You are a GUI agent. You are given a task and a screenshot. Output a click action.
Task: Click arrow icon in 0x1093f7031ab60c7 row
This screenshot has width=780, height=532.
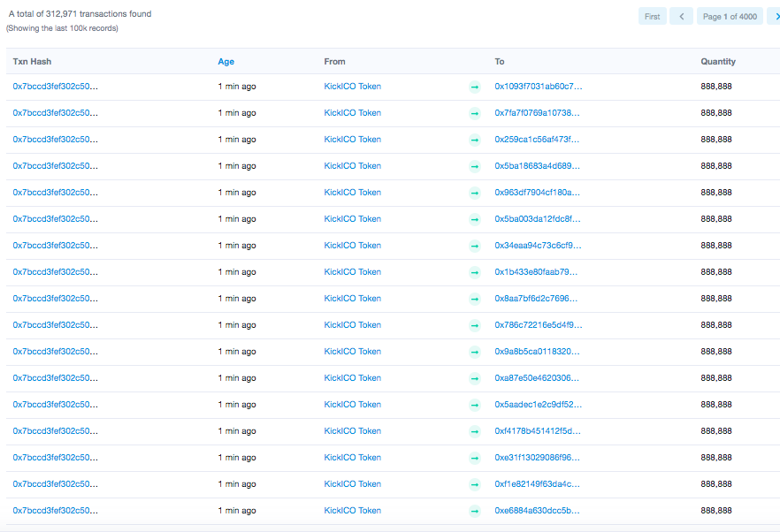[475, 87]
